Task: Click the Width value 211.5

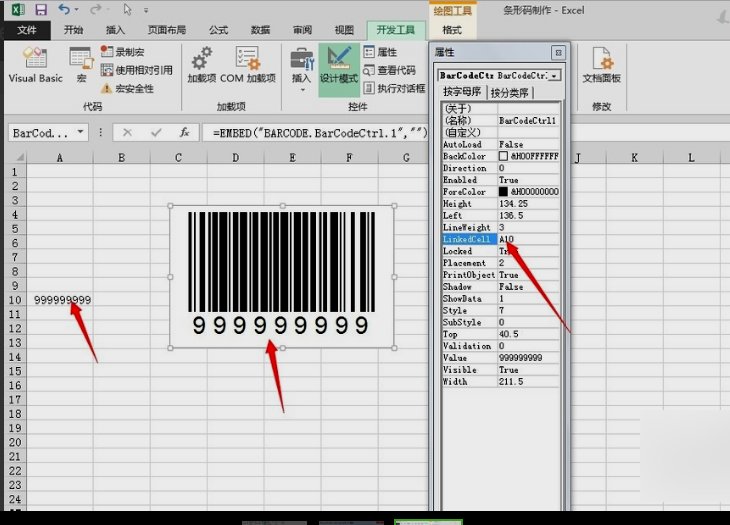Action: point(528,381)
